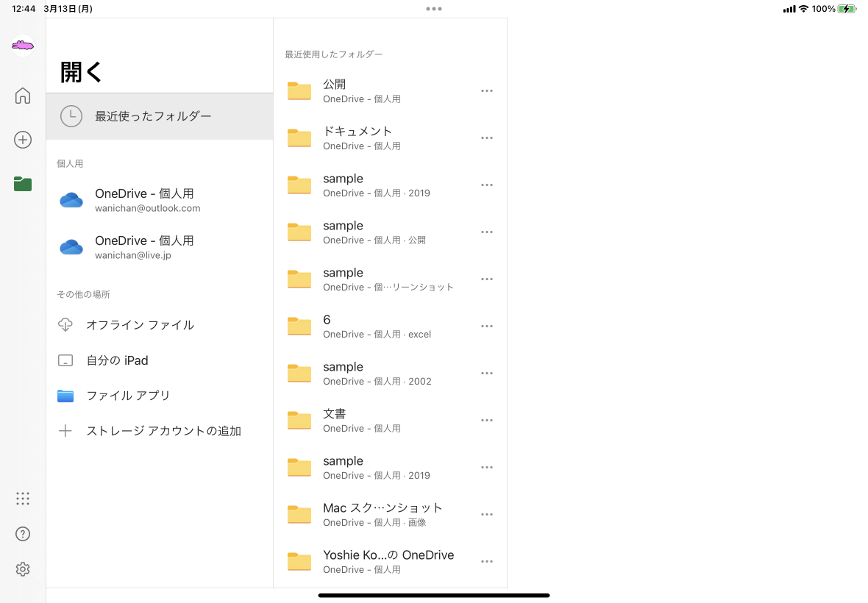Tap ストレージ アカウントの追加
Viewport: 868px width, 603px height.
163,431
